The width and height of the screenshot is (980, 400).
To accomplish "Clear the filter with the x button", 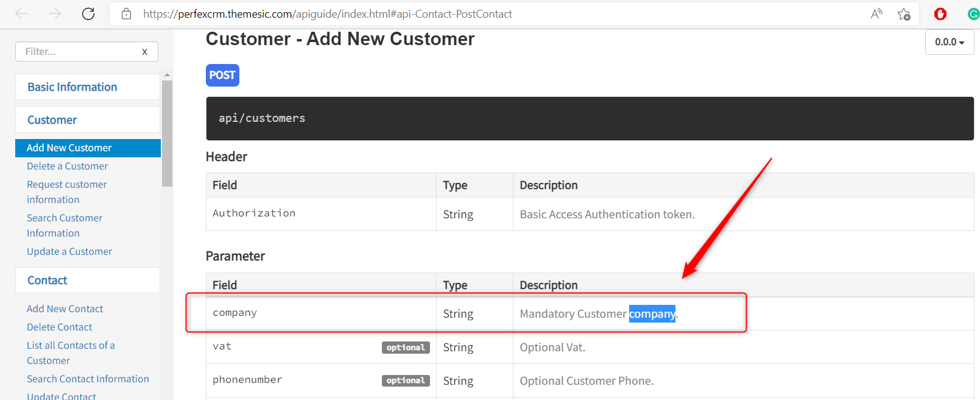I will 144,52.
